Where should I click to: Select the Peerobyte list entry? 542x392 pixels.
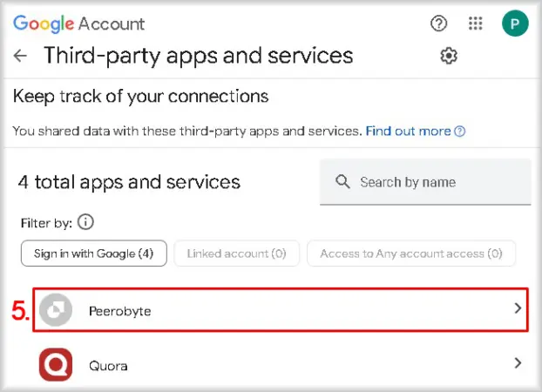click(281, 310)
